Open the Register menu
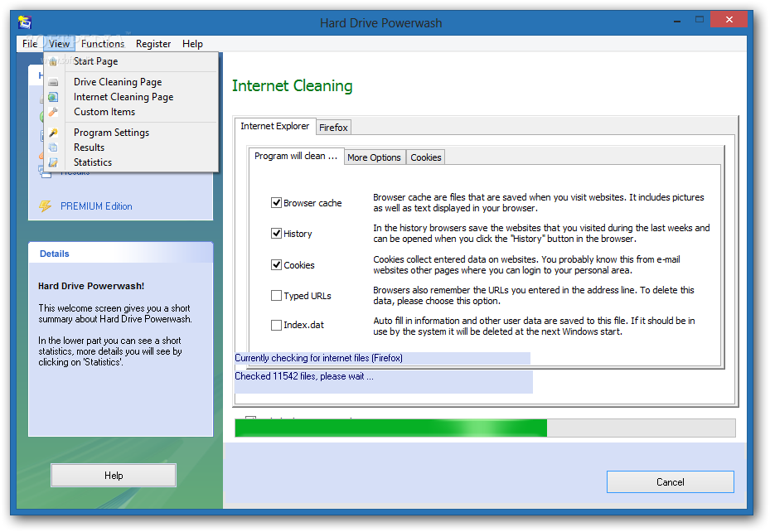This screenshot has height=532, width=770. (x=153, y=44)
